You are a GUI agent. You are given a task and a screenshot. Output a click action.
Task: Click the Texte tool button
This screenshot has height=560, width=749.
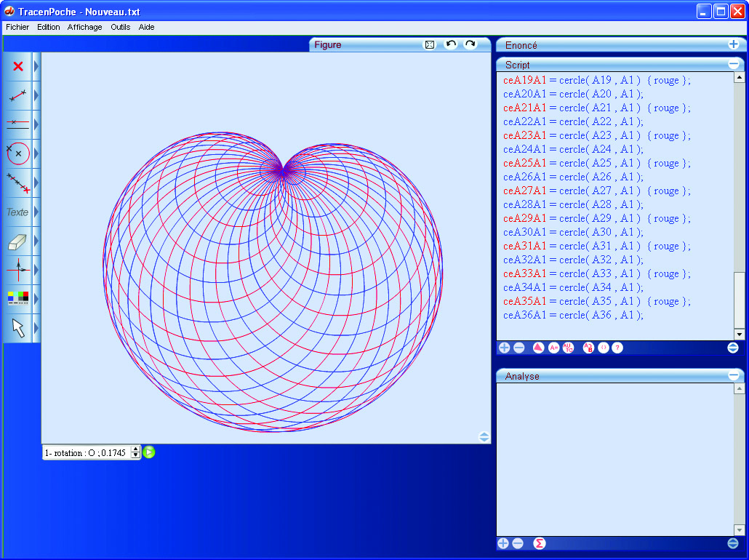coord(18,212)
